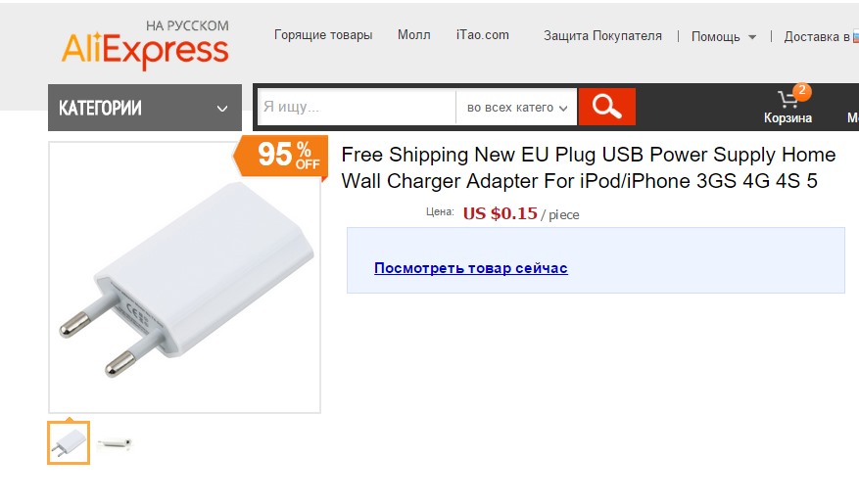Click the AliExpress logo

click(x=145, y=45)
